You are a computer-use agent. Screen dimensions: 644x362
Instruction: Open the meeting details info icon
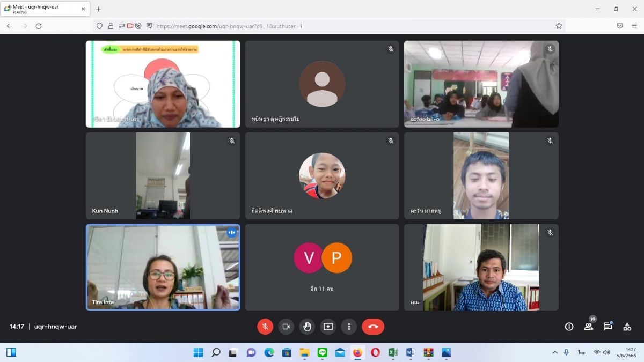click(569, 327)
